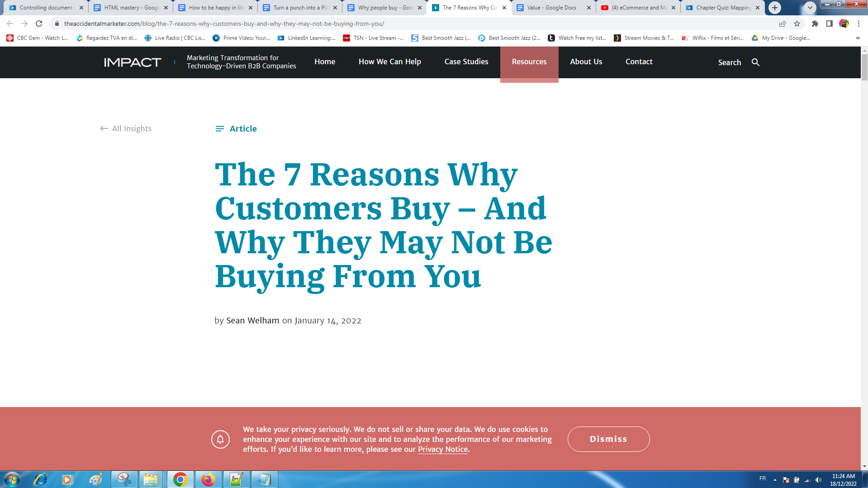
Task: Open Chrome profile avatar
Action: click(x=844, y=24)
